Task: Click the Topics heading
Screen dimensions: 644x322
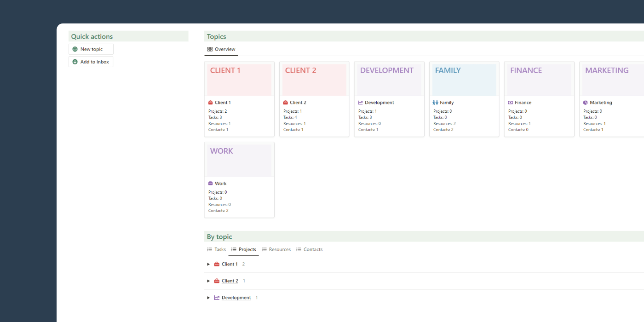Action: pos(217,36)
